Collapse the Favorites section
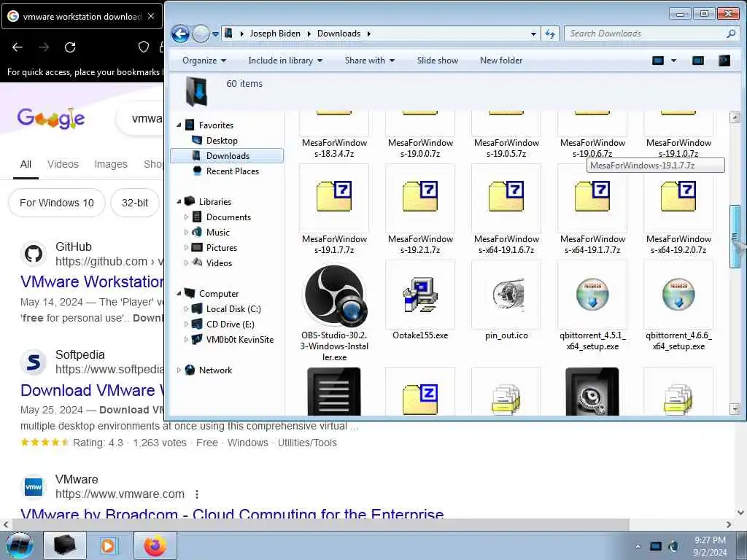Viewport: 747px width, 560px height. coord(179,125)
